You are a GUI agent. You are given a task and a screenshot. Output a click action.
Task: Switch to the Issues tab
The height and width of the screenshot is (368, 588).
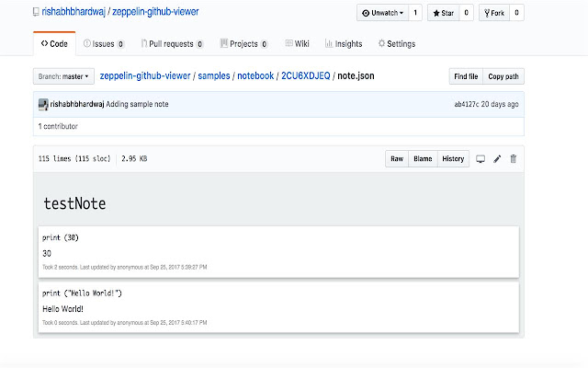tap(104, 44)
